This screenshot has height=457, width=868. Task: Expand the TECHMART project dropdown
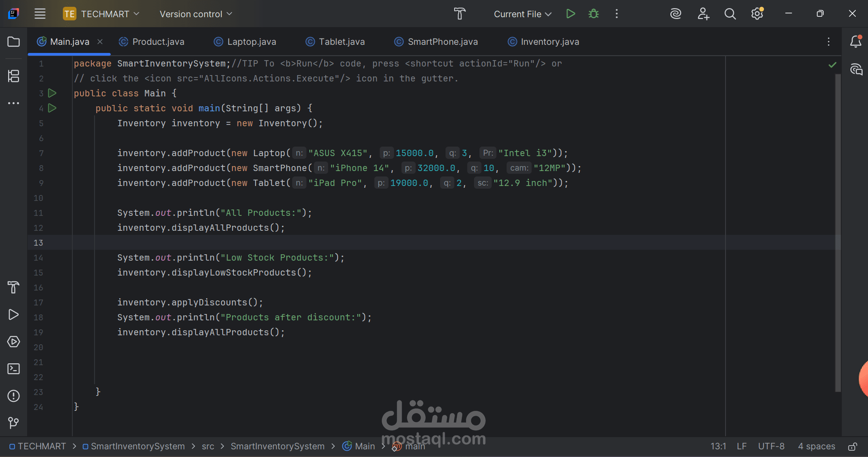coord(101,14)
